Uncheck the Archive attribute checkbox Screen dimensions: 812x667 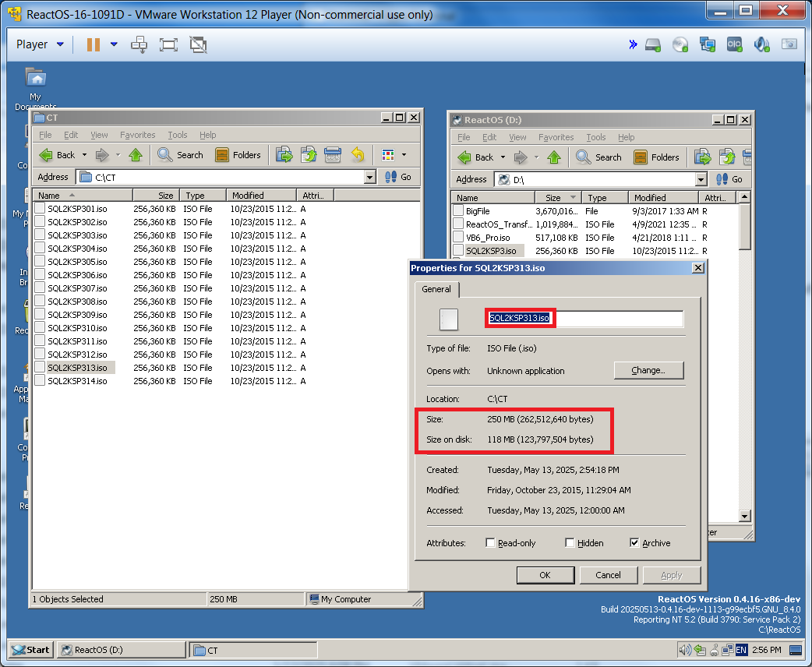pos(634,542)
